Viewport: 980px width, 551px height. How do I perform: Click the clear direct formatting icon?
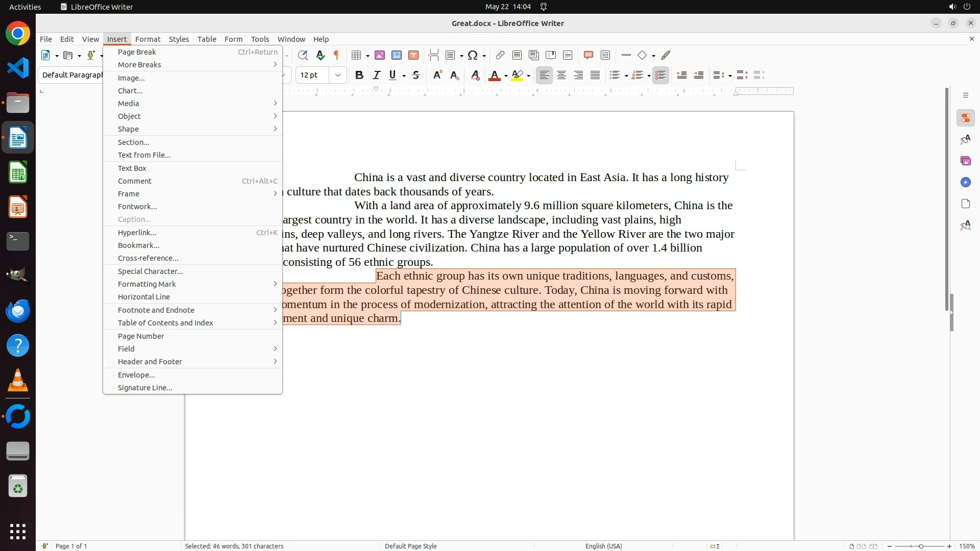(x=475, y=75)
